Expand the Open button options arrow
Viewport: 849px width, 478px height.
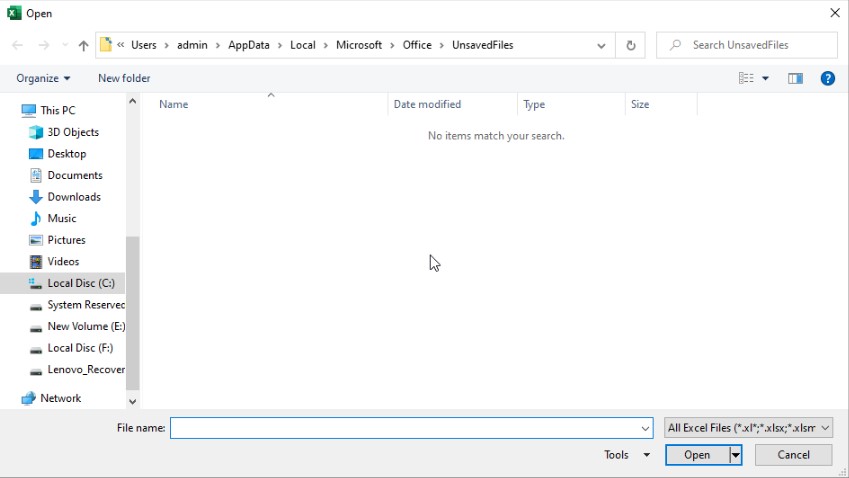[x=735, y=455]
